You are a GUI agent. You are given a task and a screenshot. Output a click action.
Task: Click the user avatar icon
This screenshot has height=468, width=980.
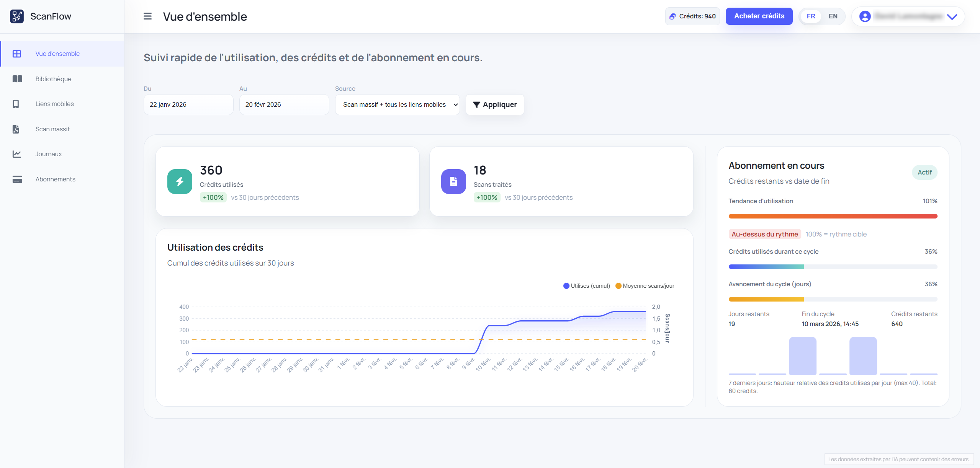(865, 16)
